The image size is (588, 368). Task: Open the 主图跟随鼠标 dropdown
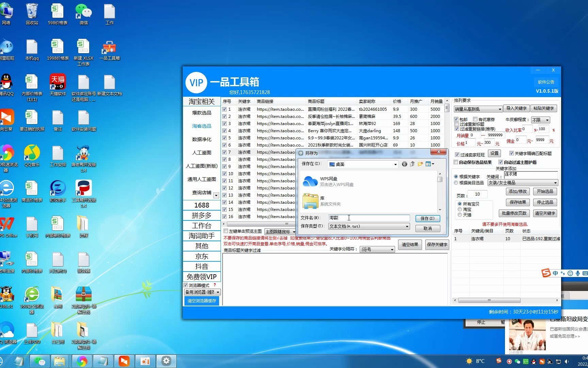tap(280, 232)
